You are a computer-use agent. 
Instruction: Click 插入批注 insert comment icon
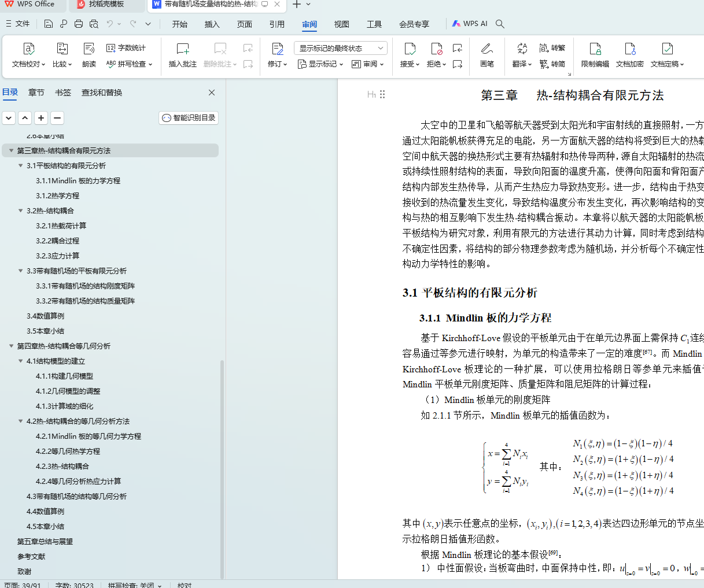pos(183,49)
